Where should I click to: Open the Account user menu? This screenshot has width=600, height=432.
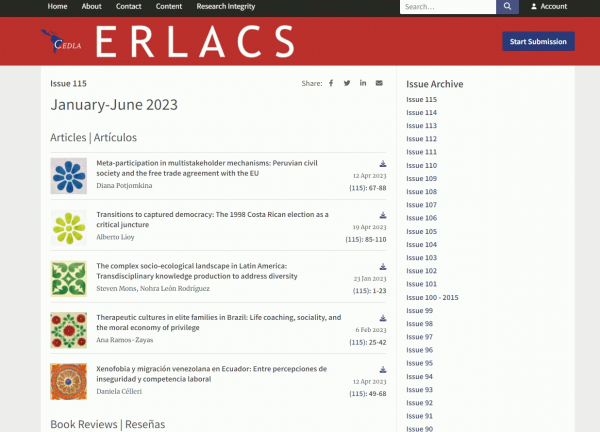pos(549,7)
